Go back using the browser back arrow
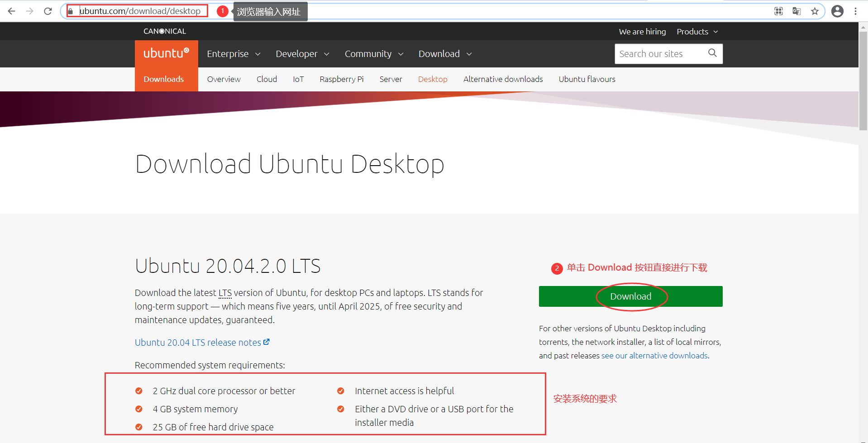Image resolution: width=868 pixels, height=443 pixels. [12, 11]
